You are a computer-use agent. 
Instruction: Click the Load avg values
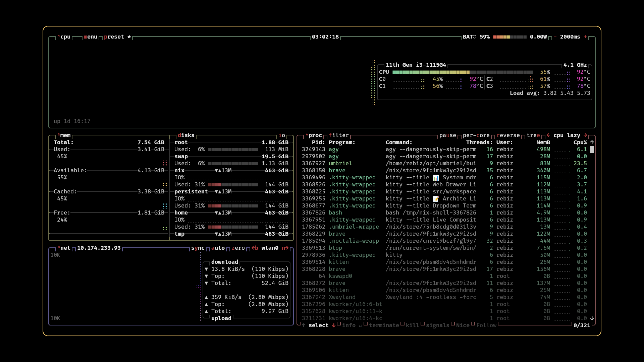tap(567, 93)
